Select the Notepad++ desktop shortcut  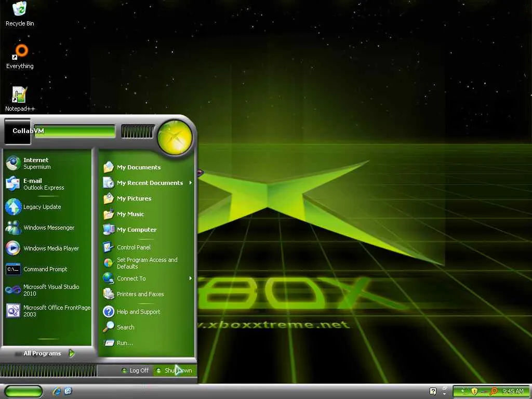point(20,99)
